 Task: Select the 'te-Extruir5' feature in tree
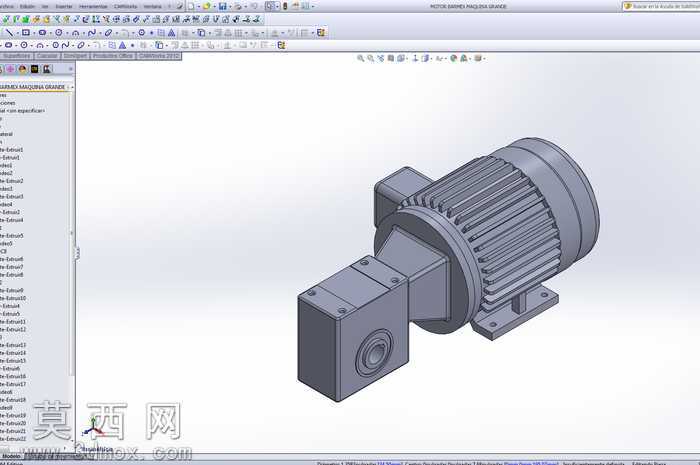click(12, 236)
